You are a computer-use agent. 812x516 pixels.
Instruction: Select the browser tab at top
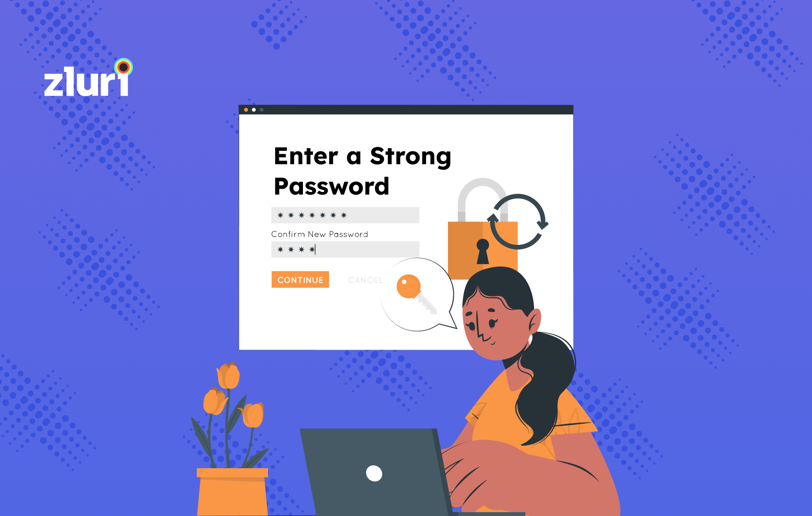click(406, 106)
